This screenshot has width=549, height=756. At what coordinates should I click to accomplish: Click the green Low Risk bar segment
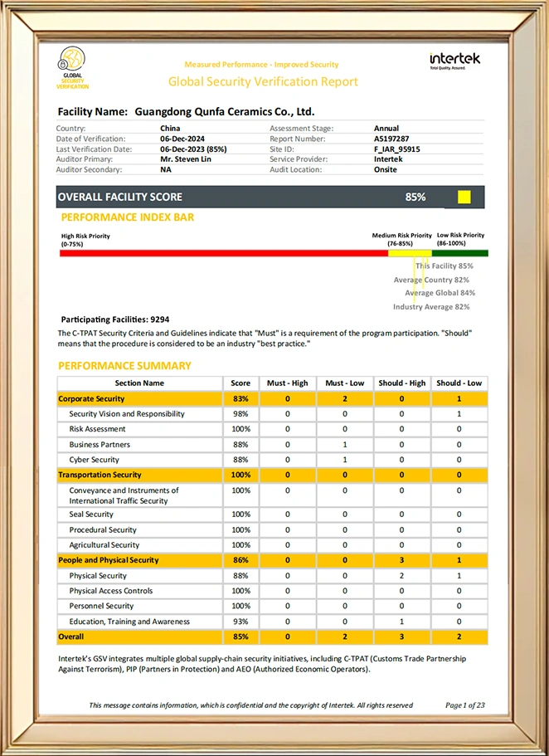tap(471, 253)
